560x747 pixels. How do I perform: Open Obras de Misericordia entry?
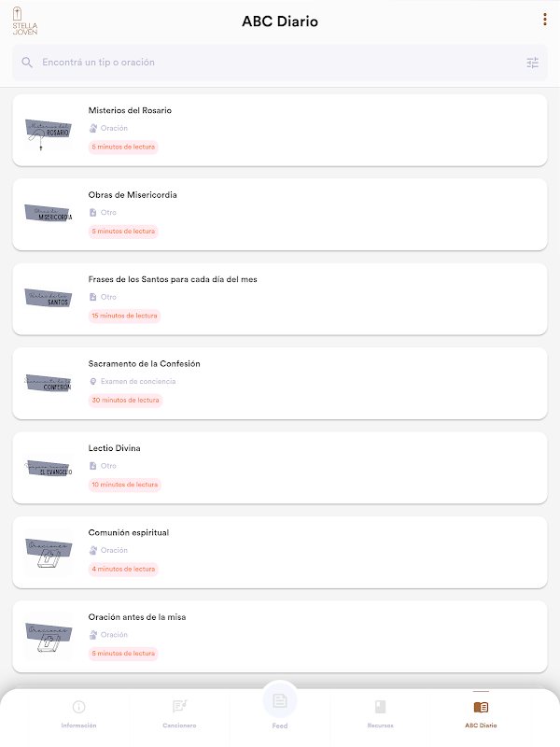tap(133, 195)
